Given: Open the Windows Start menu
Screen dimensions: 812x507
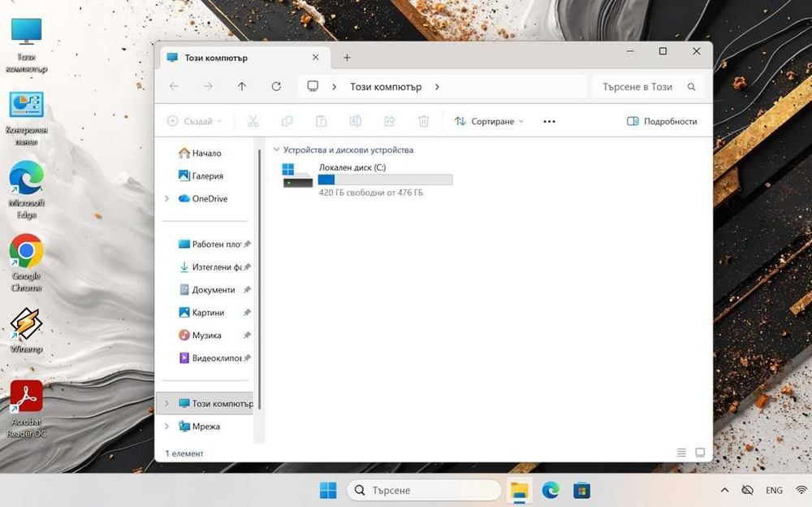Looking at the screenshot, I should (328, 490).
